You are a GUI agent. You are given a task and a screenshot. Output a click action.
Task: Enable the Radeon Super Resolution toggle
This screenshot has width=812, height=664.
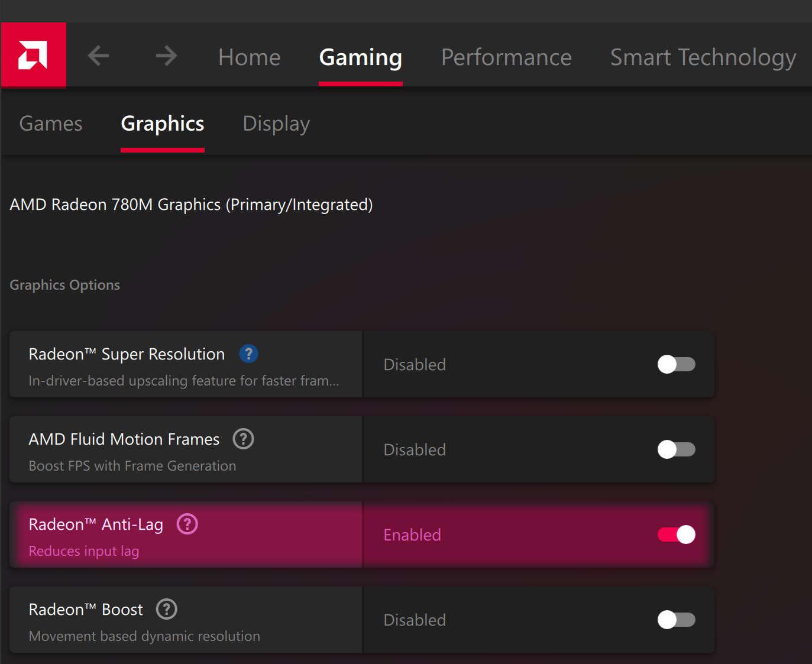pyautogui.click(x=676, y=364)
